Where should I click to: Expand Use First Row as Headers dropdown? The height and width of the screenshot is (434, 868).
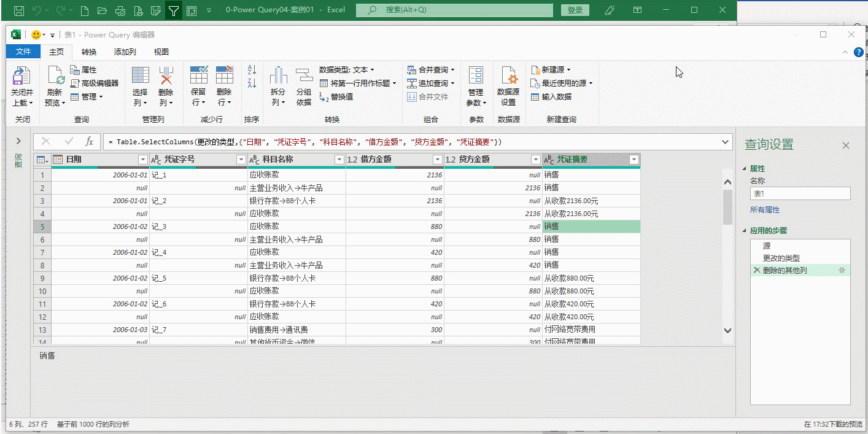(395, 83)
